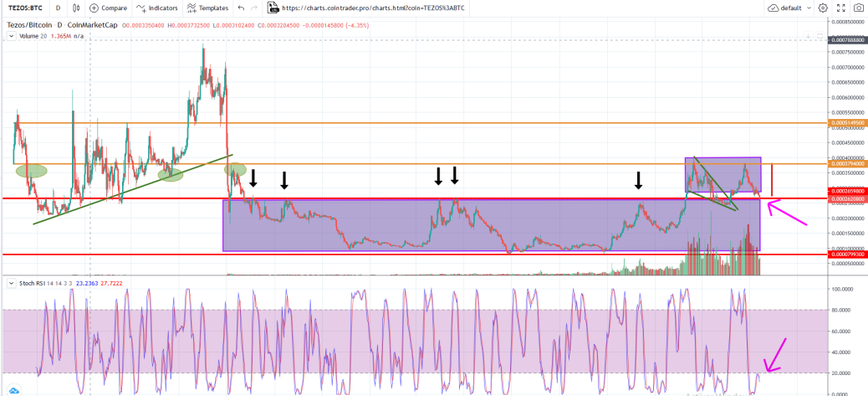
Task: Open the Templates menu
Action: point(207,8)
